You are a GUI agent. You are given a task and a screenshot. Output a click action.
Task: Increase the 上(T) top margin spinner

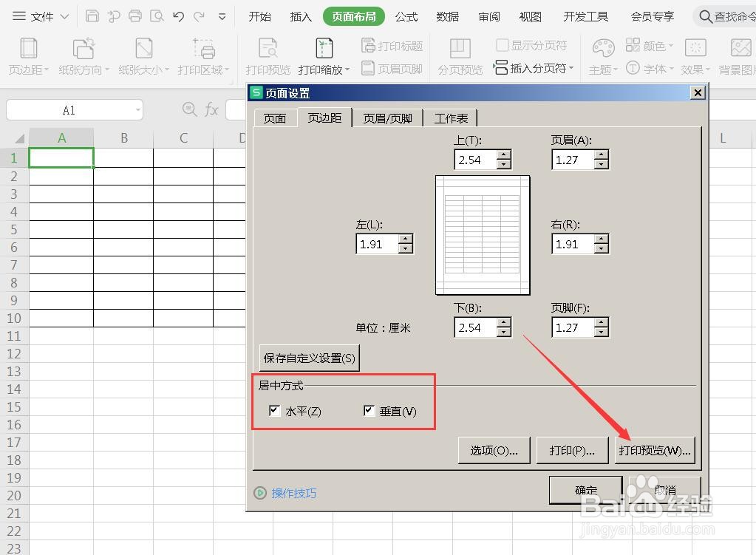pyautogui.click(x=504, y=154)
